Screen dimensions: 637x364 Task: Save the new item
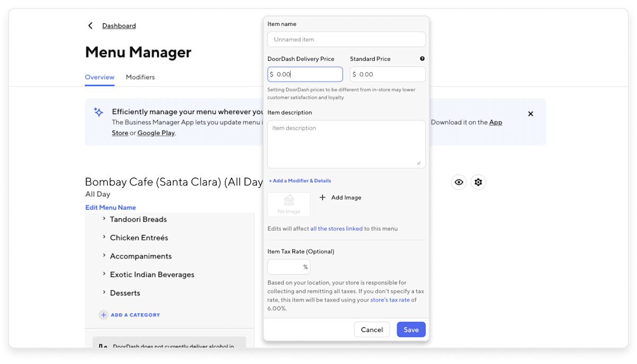click(411, 330)
